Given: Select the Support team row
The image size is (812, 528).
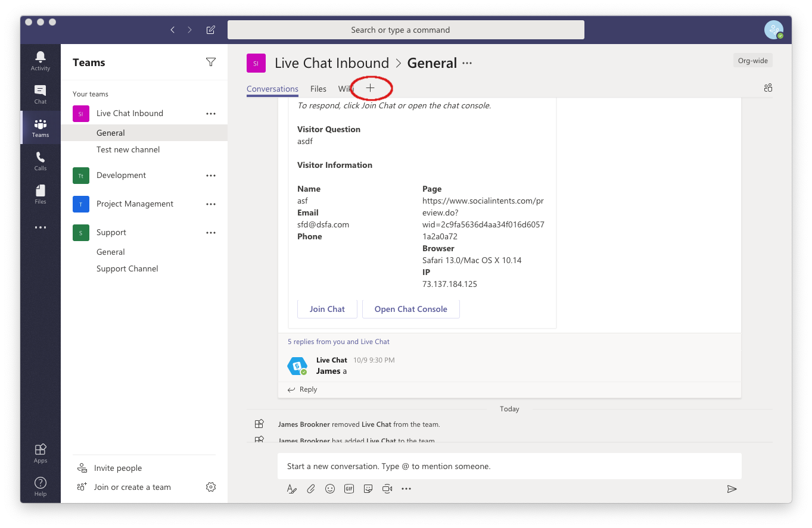Looking at the screenshot, I should coord(144,232).
